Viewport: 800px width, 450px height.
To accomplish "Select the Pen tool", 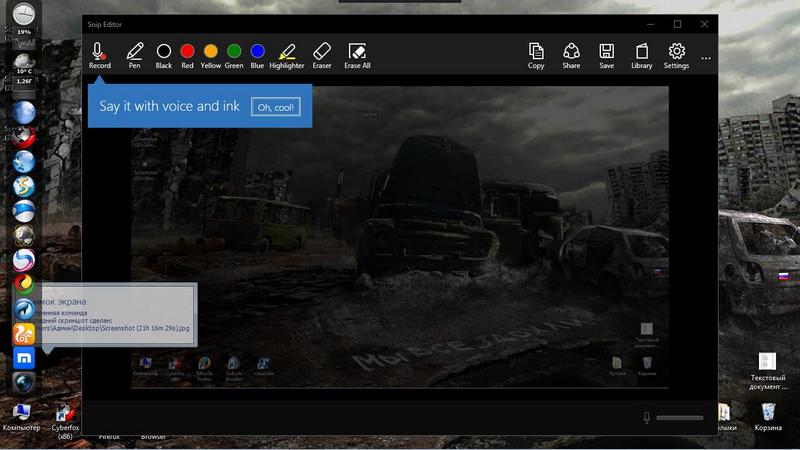I will coord(135,56).
